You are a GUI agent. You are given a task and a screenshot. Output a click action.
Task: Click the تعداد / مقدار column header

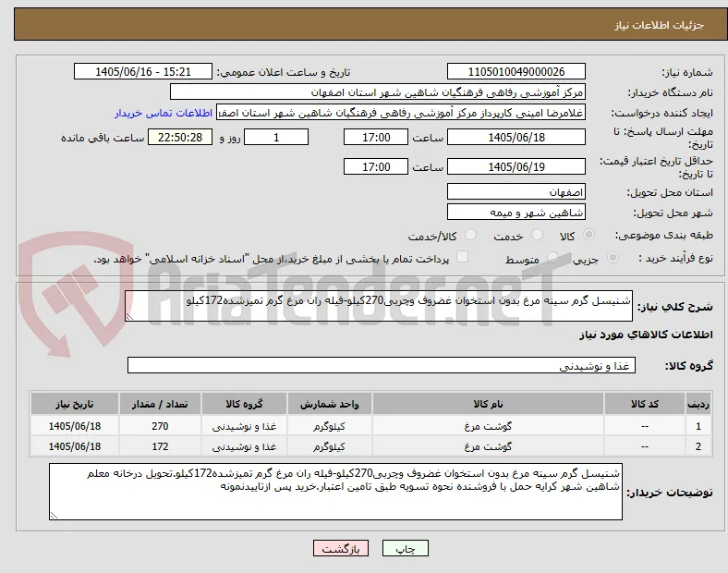pyautogui.click(x=160, y=404)
